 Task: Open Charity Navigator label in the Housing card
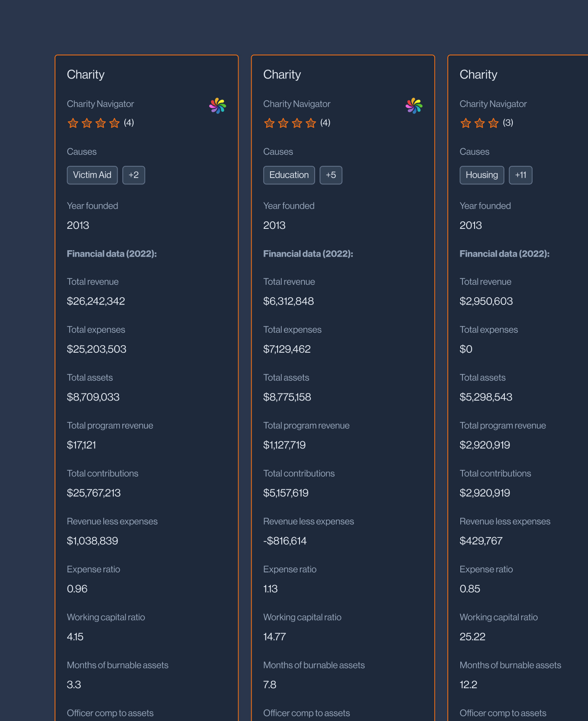coord(493,104)
